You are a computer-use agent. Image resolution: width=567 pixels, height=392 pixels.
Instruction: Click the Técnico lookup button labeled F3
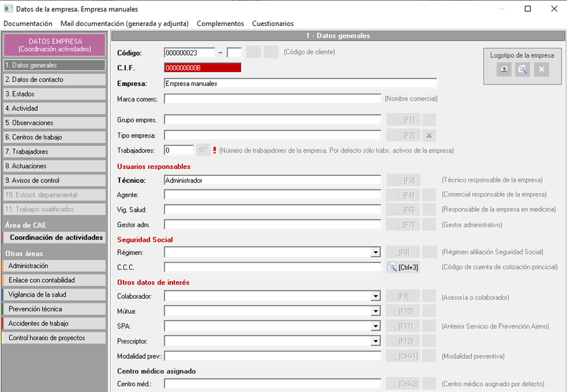point(403,180)
